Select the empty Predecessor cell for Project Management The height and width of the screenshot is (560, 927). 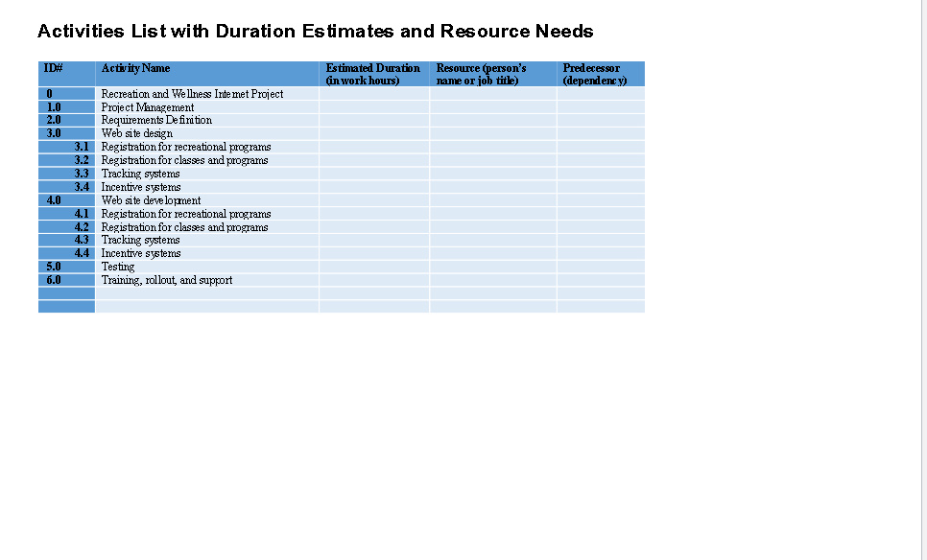600,107
